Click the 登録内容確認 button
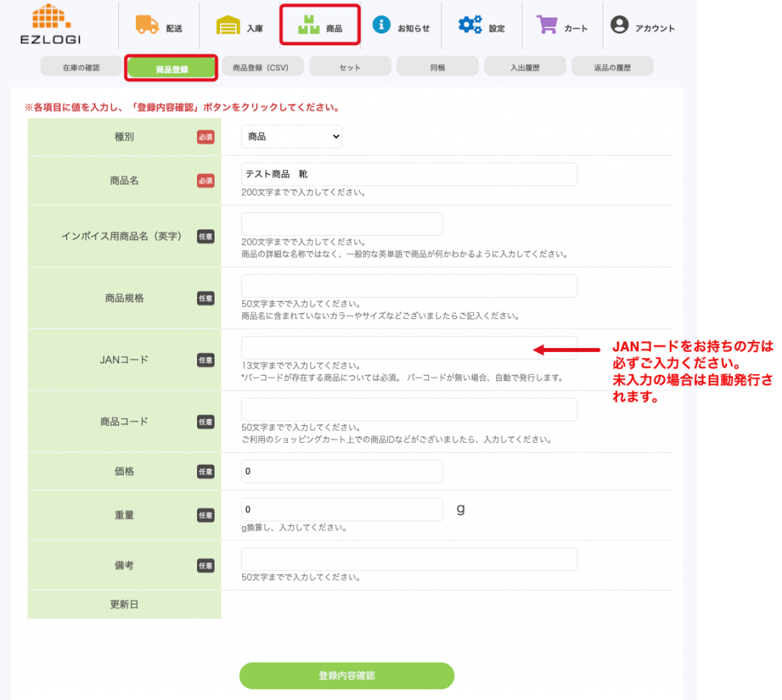 click(x=347, y=676)
